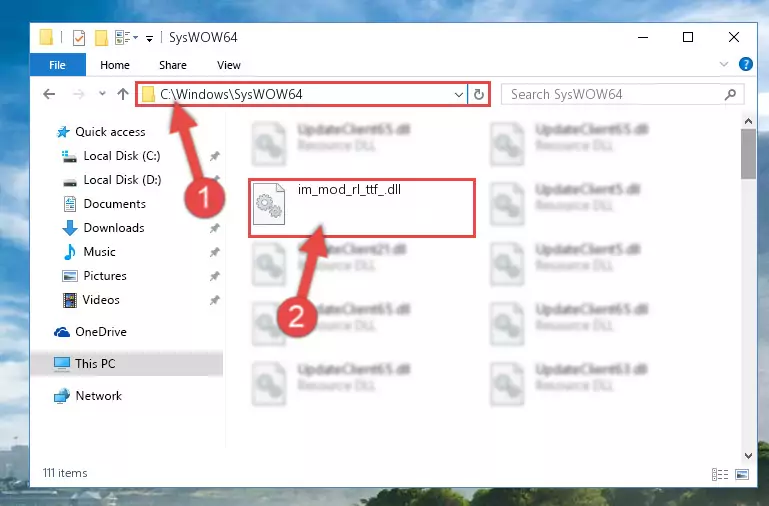
Task: Open the View ribbon tab
Action: coord(229,65)
